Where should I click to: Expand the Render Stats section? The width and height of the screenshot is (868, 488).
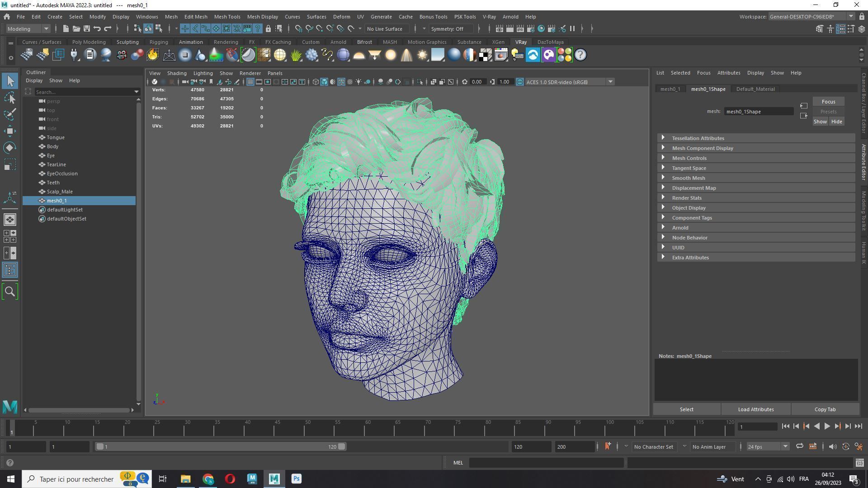pyautogui.click(x=756, y=198)
